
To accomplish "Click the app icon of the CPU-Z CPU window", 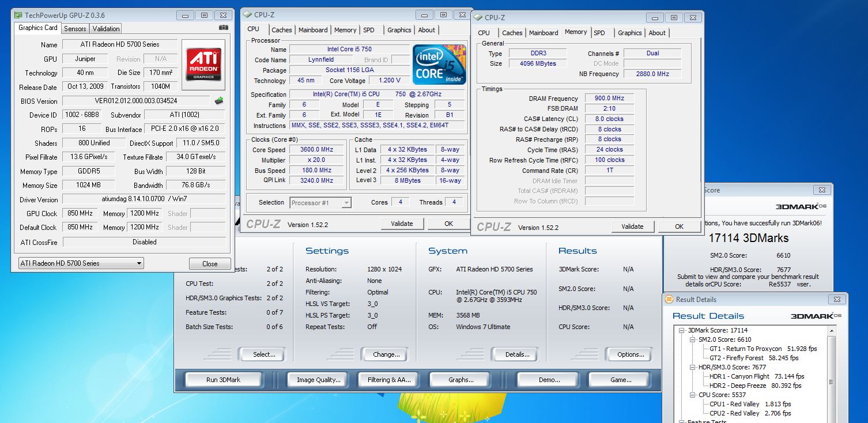I will [248, 15].
